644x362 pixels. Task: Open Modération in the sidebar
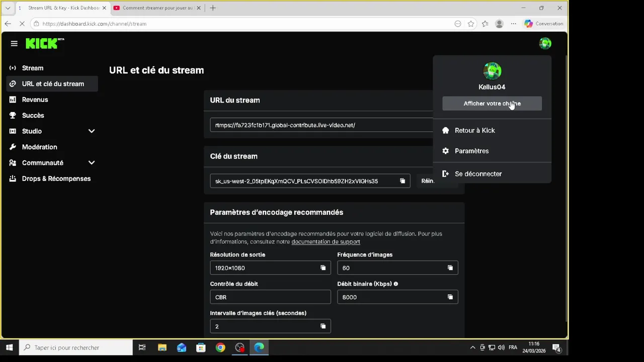[x=52, y=147]
